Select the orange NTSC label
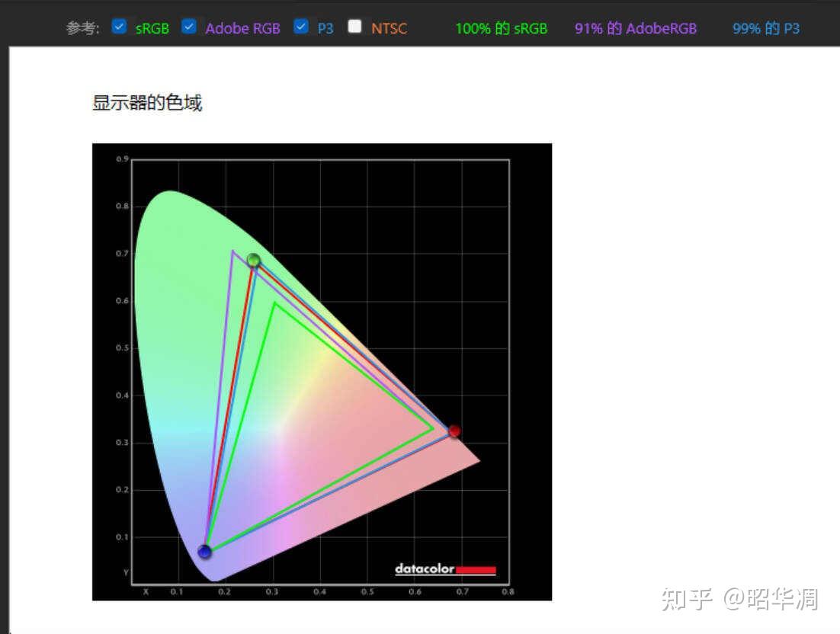 click(x=390, y=28)
